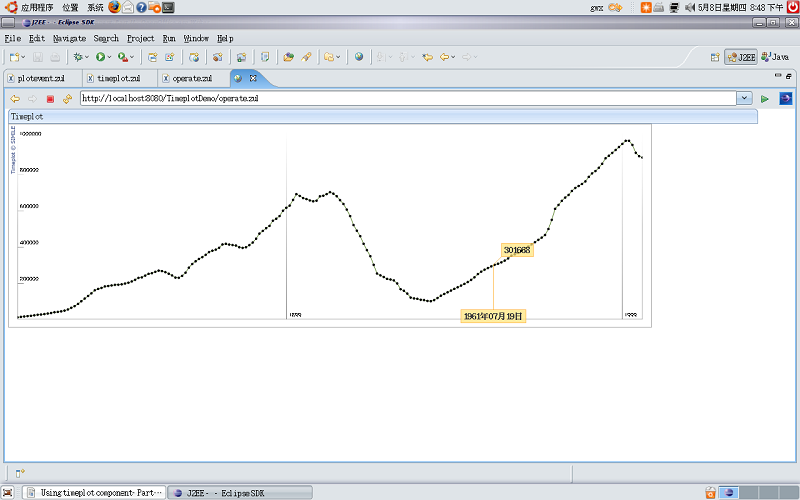This screenshot has height=500, width=800.
Task: Open the Edit menu
Action: click(37, 38)
